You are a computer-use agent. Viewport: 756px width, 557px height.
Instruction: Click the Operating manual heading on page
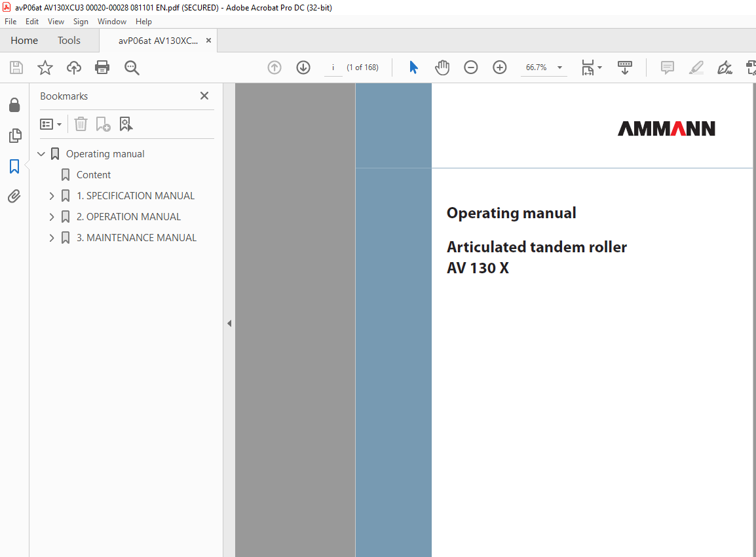tap(512, 213)
